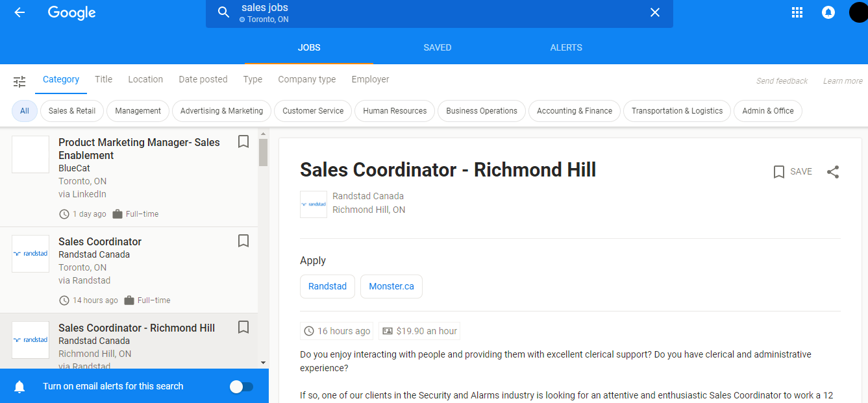Click the job list scrollbar up arrow
Viewport: 868px width, 403px height.
tap(263, 134)
